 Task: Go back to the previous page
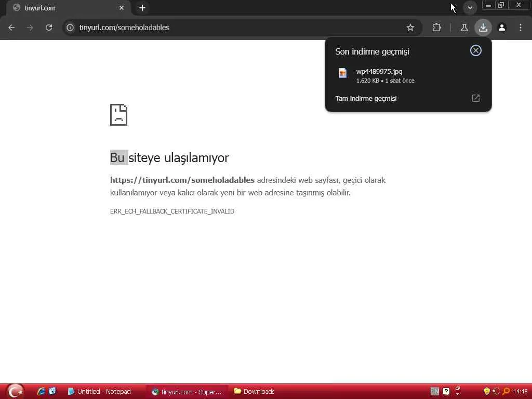11,28
